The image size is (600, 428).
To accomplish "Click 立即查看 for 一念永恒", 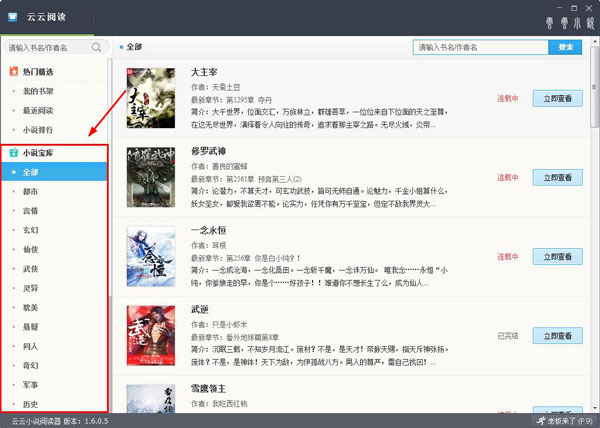I will [558, 257].
